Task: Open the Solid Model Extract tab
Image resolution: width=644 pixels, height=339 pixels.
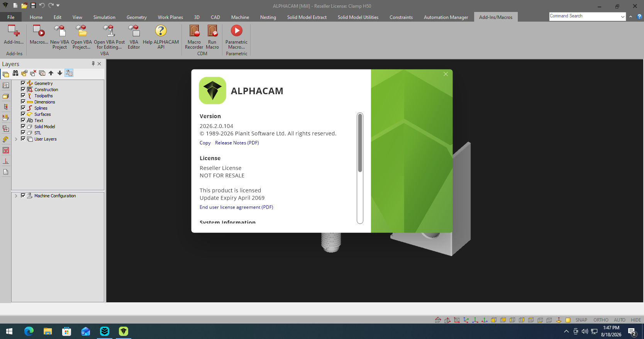Action: [307, 17]
